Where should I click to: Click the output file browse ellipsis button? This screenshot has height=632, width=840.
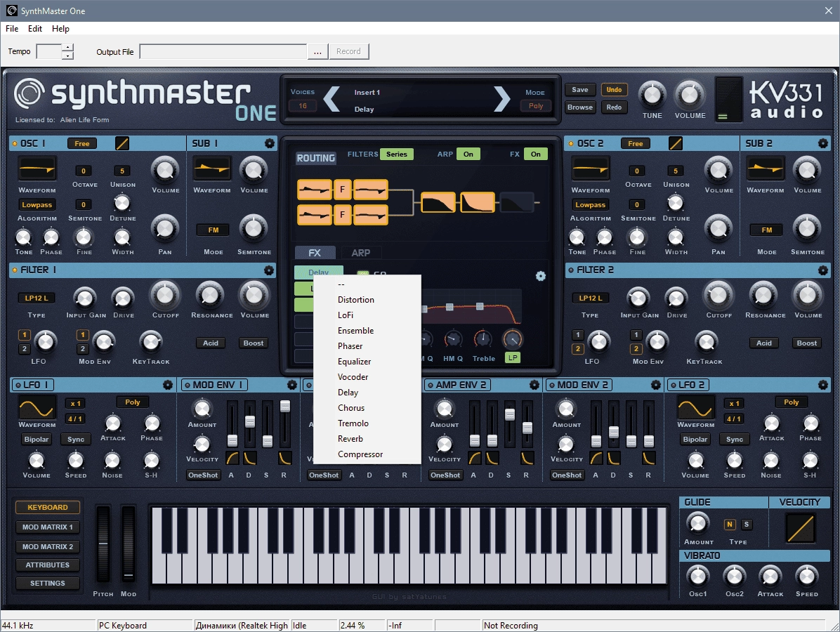pyautogui.click(x=317, y=51)
